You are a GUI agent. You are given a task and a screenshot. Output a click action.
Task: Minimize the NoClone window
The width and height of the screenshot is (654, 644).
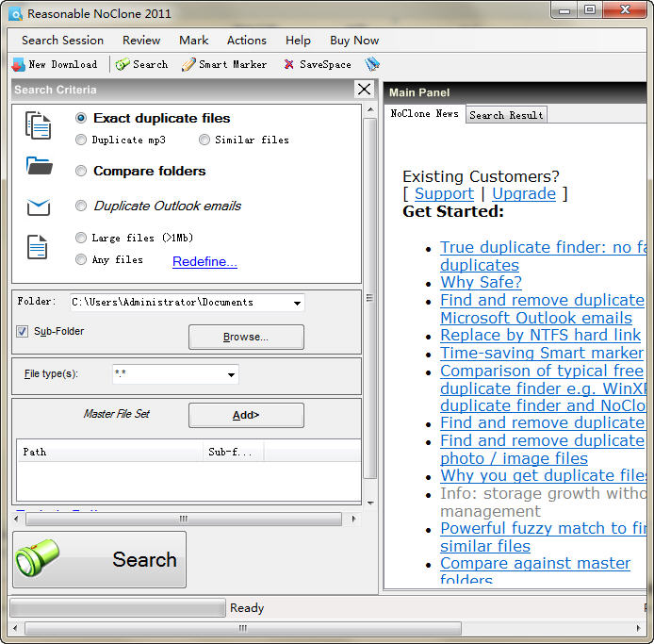tap(564, 10)
